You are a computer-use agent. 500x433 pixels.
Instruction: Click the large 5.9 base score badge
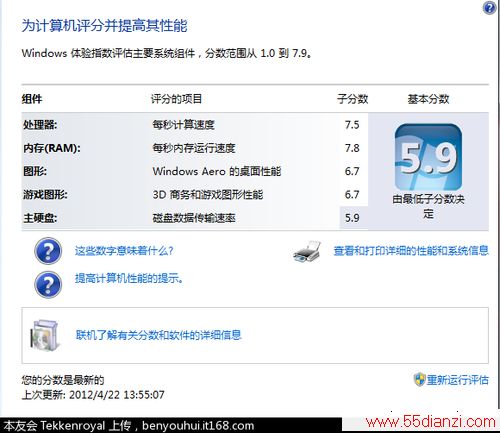coord(428,157)
